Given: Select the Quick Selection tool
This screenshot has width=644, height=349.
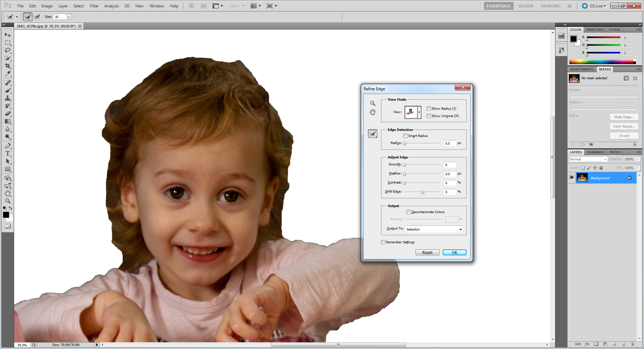Looking at the screenshot, I should [x=8, y=58].
